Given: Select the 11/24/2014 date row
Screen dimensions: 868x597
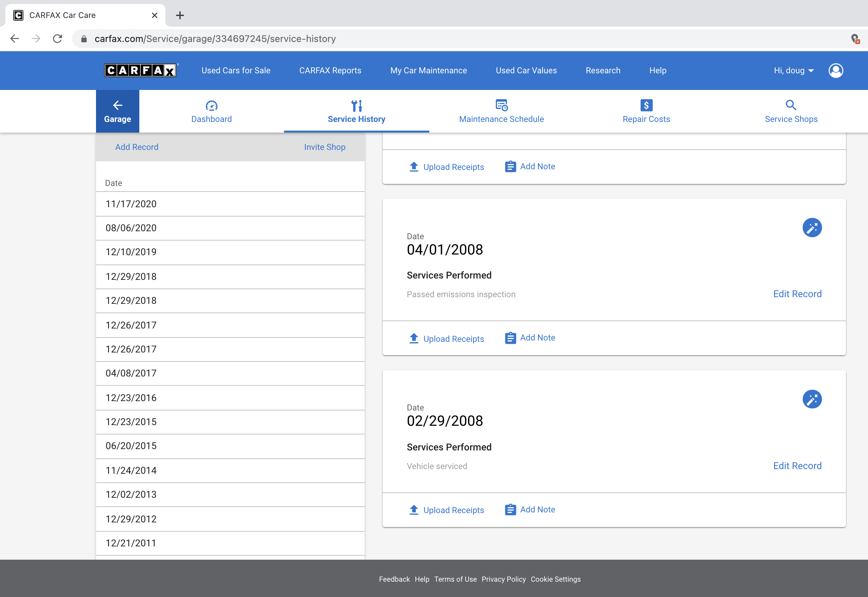Looking at the screenshot, I should click(230, 470).
